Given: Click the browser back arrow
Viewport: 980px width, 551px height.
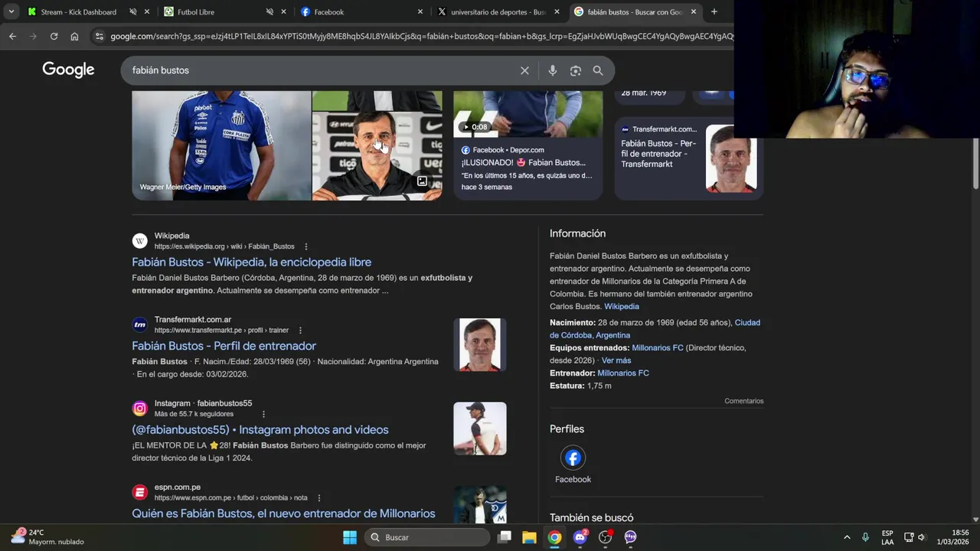Looking at the screenshot, I should (x=12, y=36).
